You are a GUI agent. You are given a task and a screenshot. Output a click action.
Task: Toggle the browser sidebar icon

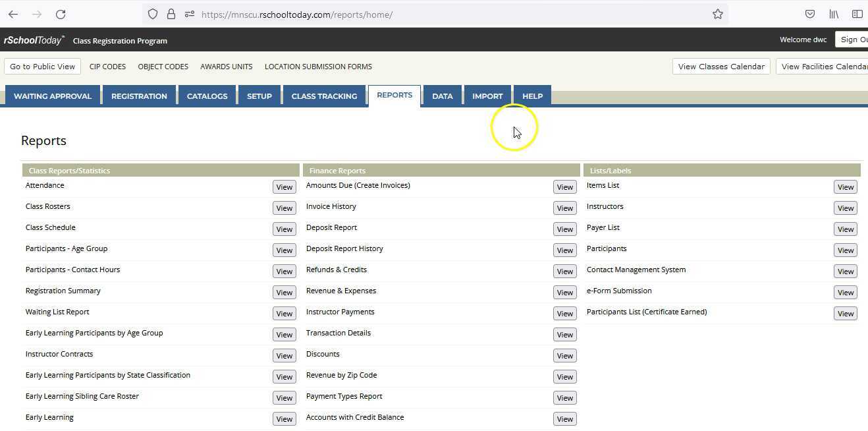(x=857, y=14)
